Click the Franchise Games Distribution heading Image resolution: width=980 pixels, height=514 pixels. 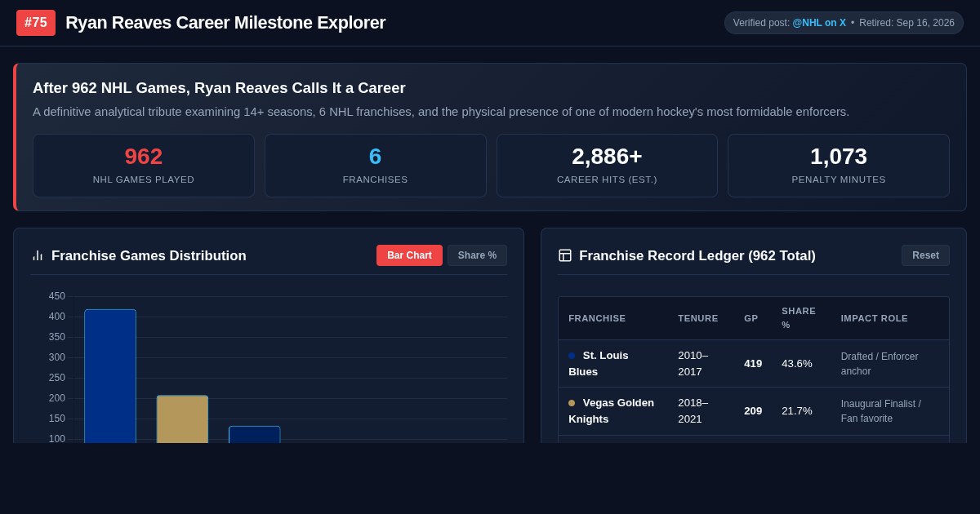pyautogui.click(x=149, y=256)
